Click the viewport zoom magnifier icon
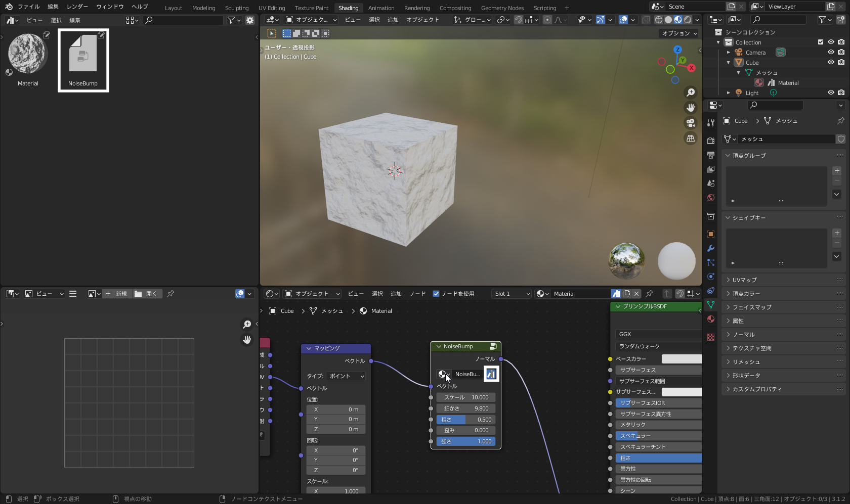Screen dimensions: 850x504 pos(691,93)
